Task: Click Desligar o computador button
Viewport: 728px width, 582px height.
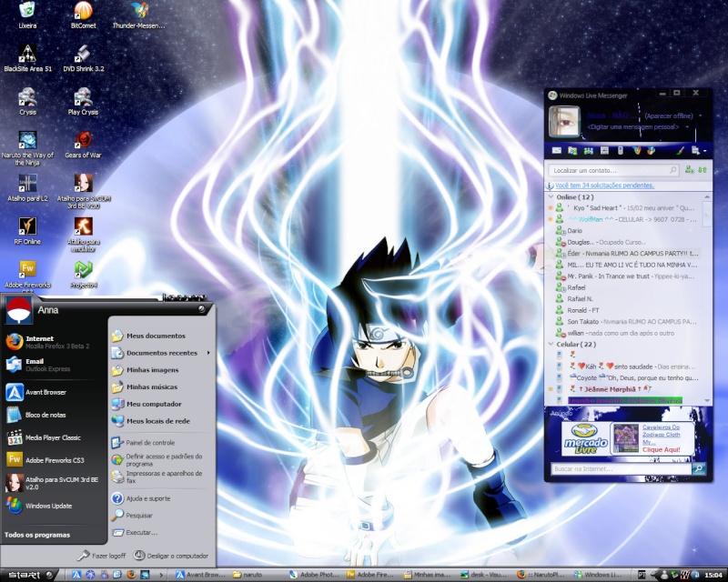Action: point(171,556)
